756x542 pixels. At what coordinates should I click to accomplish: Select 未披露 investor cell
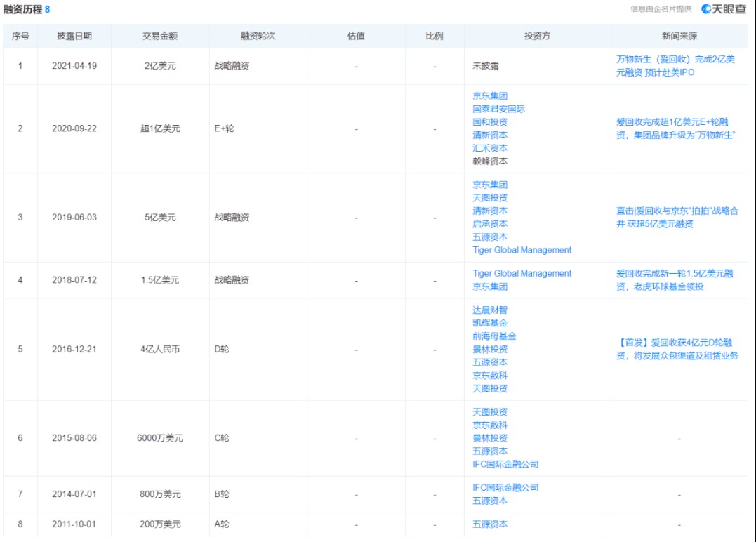(486, 65)
